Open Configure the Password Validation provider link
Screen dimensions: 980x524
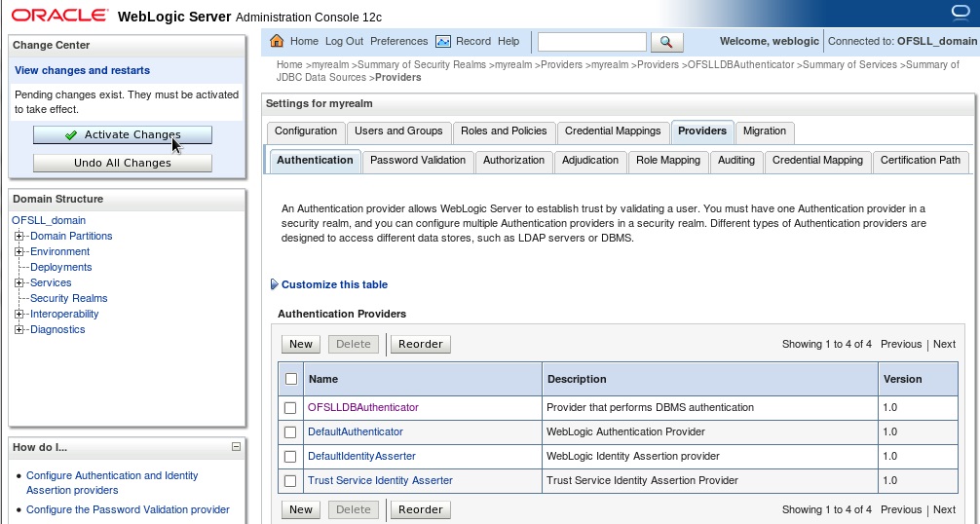pos(128,509)
